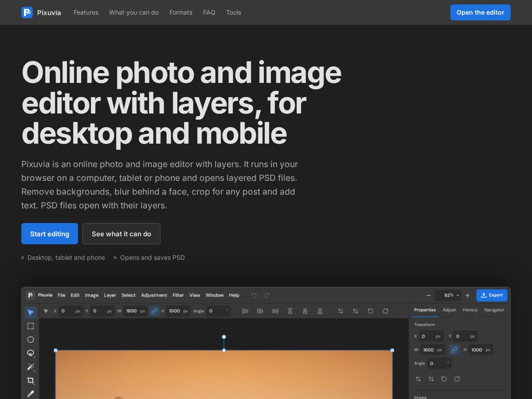Open the Filter menu

point(178,295)
